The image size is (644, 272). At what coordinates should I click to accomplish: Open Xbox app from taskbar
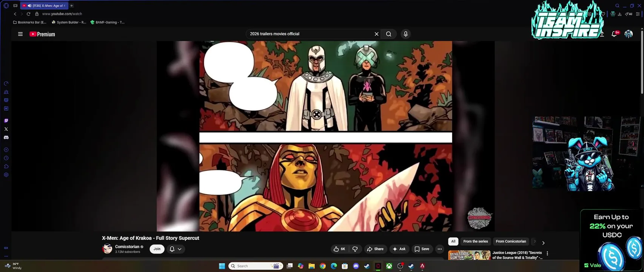coord(389,266)
